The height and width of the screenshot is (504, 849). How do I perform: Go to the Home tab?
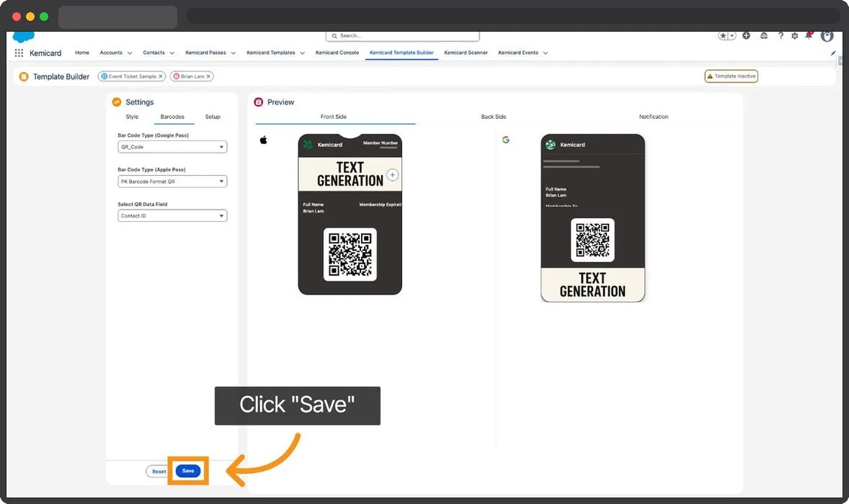(x=81, y=53)
